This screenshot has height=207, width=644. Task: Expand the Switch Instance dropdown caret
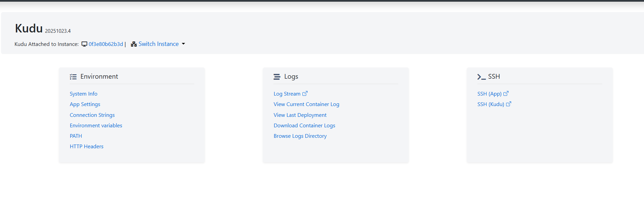coord(183,44)
